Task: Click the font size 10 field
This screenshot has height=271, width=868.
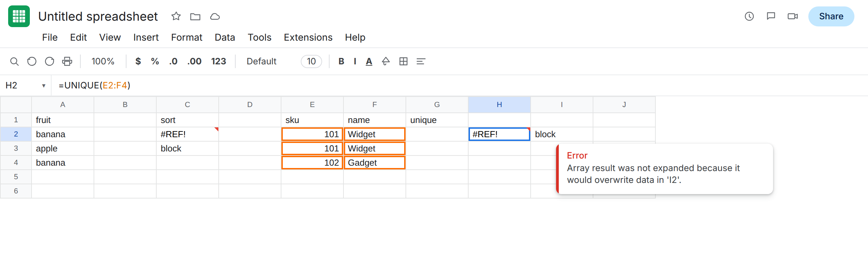Action: click(x=311, y=61)
